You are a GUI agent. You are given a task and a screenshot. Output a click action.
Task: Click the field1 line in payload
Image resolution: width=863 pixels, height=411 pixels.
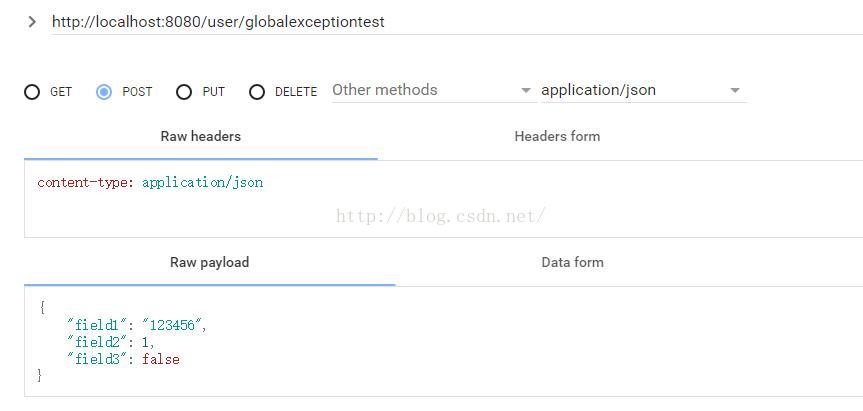136,326
